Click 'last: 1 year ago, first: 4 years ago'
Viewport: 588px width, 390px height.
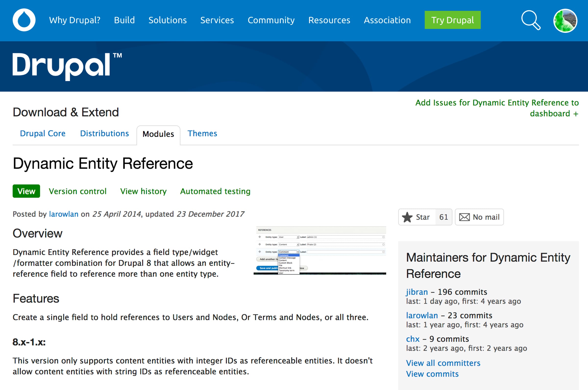465,325
